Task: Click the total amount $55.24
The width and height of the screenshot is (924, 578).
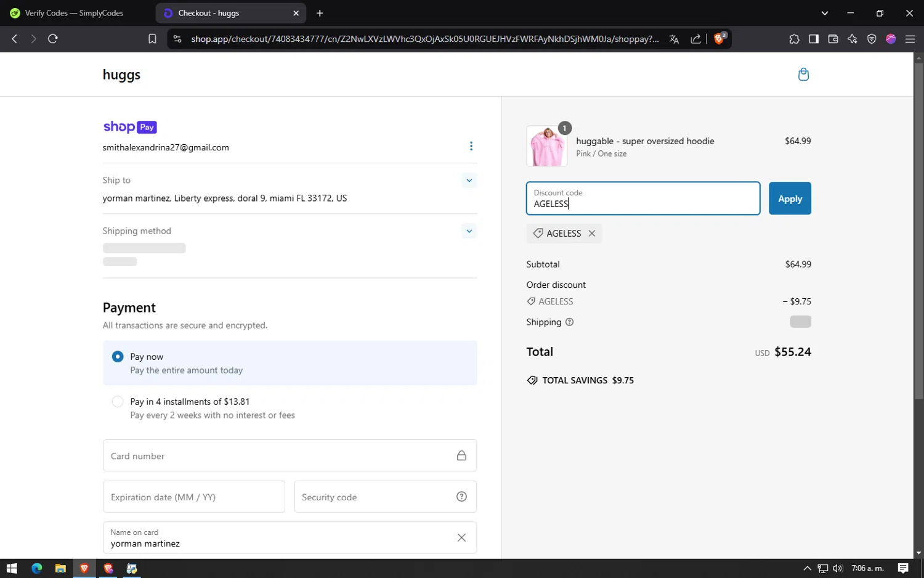Action: click(793, 352)
